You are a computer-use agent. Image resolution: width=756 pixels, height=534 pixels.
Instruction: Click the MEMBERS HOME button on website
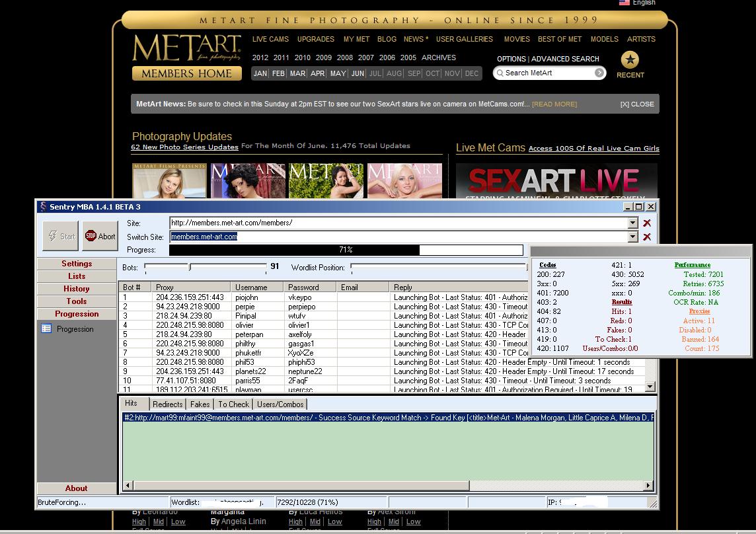click(186, 73)
